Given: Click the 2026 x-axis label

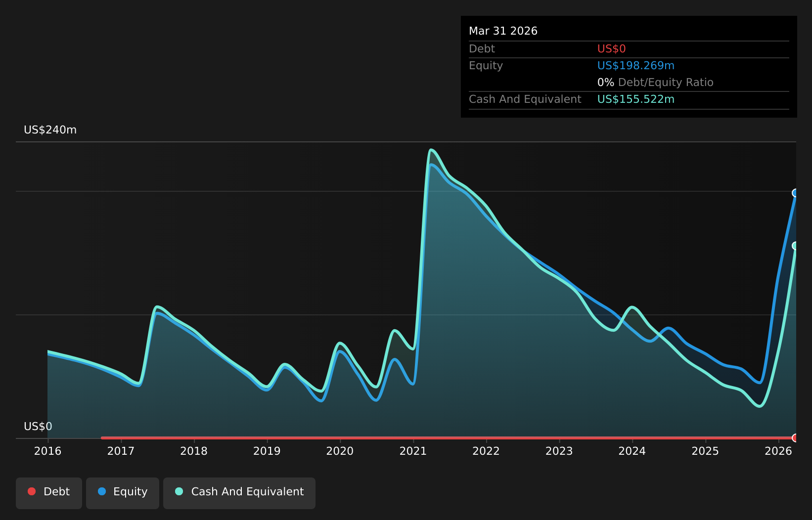Looking at the screenshot, I should (x=778, y=451).
